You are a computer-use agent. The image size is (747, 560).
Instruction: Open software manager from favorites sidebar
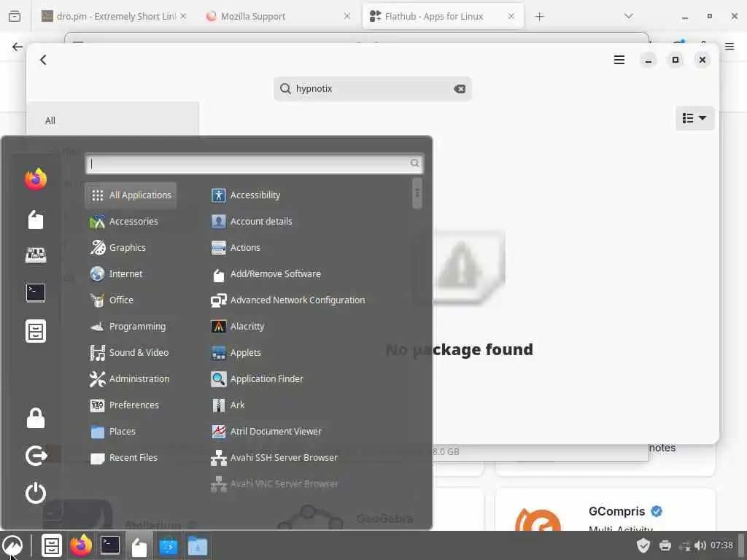[x=36, y=219]
